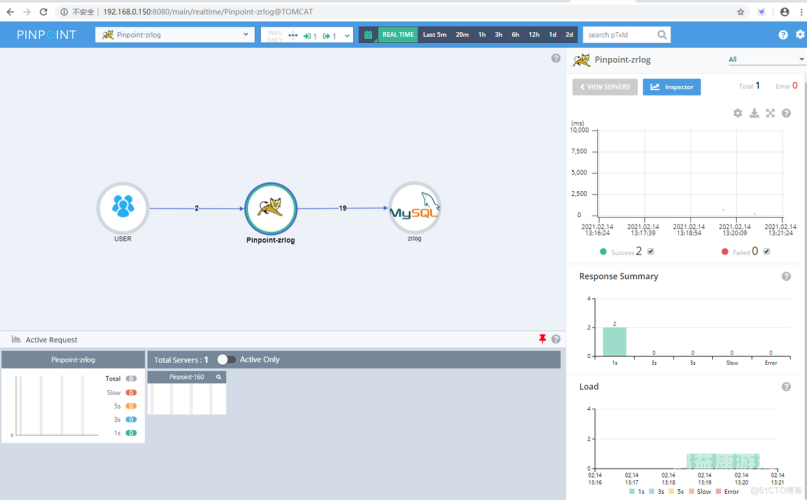Click the Inspector button
807x500 pixels.
(x=672, y=87)
